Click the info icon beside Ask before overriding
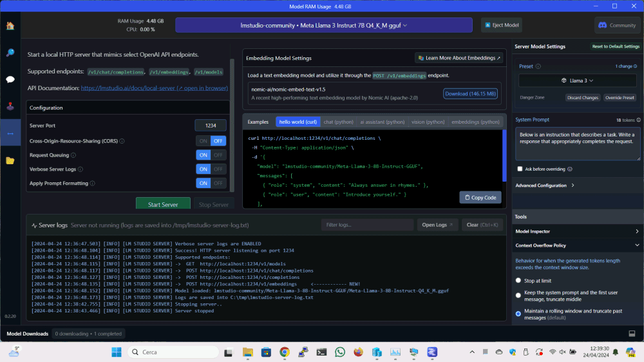The width and height of the screenshot is (644, 362). click(x=570, y=169)
